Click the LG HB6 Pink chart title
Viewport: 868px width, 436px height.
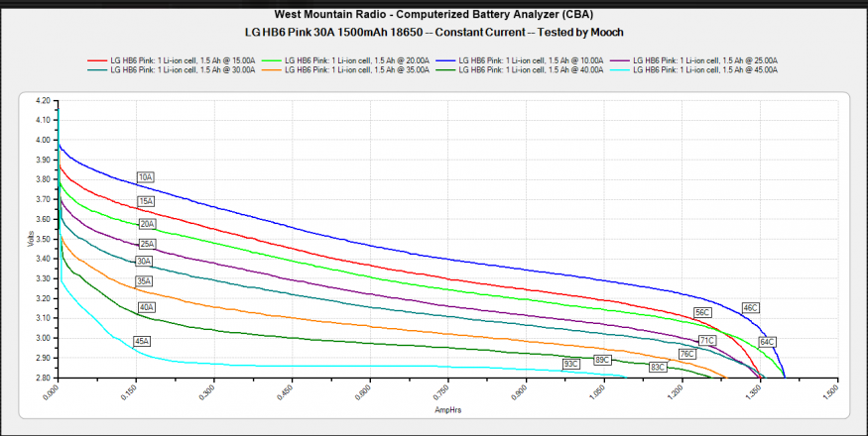pos(434,32)
